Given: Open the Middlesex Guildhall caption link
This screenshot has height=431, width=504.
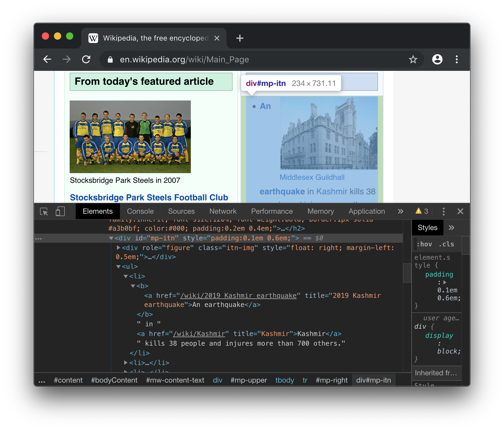Looking at the screenshot, I should tap(312, 177).
